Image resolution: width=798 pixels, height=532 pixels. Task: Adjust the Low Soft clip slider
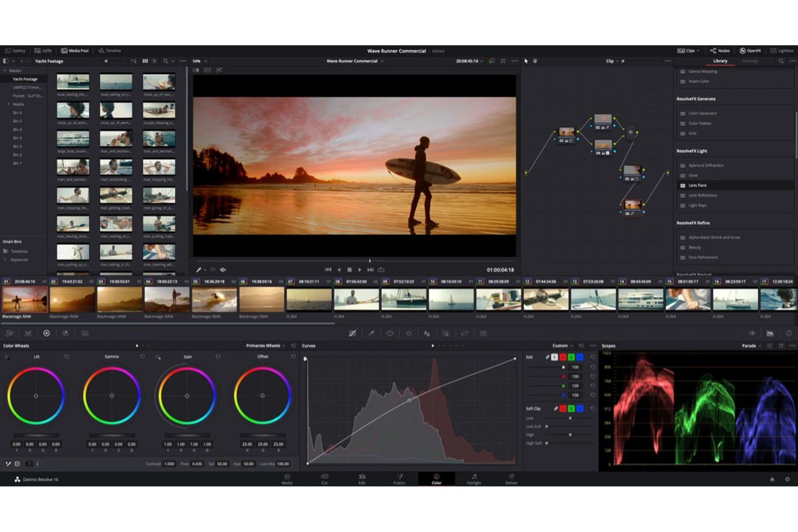547,426
